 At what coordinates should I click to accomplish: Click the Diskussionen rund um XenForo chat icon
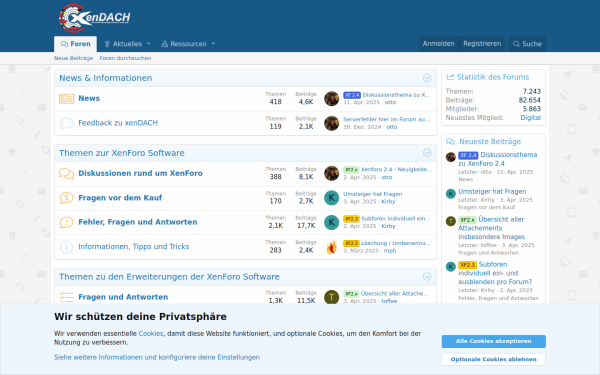coord(66,173)
